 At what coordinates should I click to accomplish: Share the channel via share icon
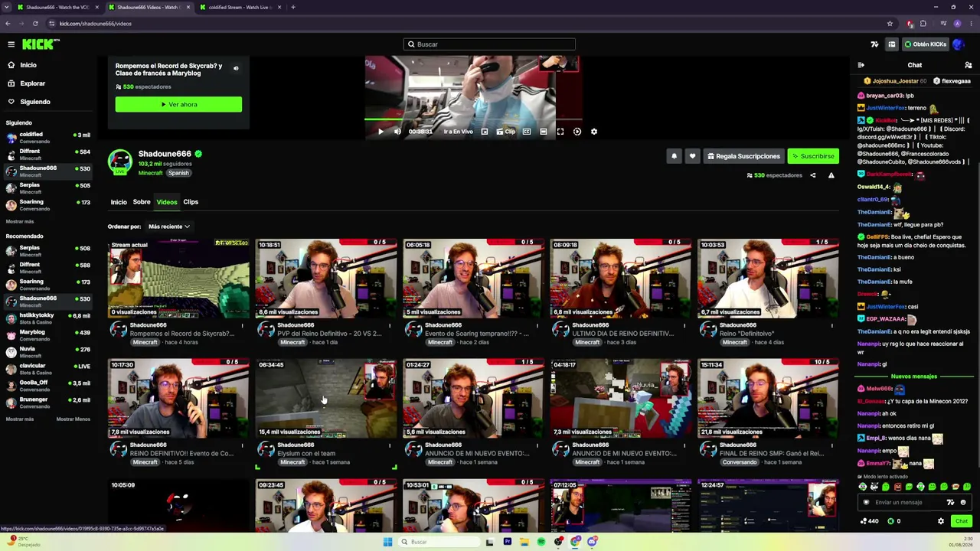click(x=813, y=175)
